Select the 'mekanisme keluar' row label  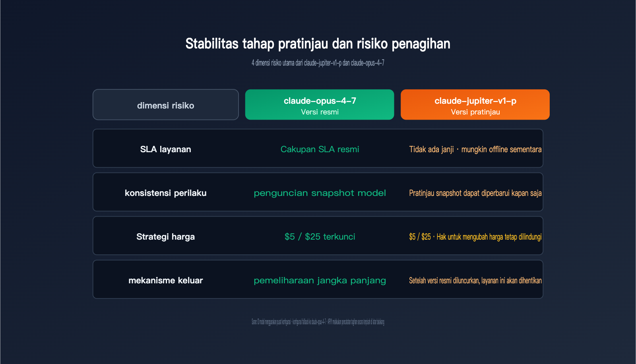(x=166, y=281)
